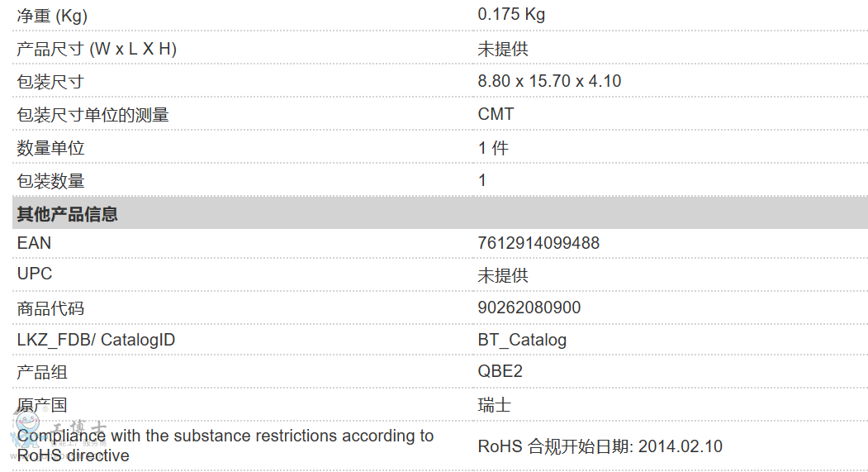Screen dimensions: 868x472
Task: Click the 数量单位 row label
Action: click(50, 148)
